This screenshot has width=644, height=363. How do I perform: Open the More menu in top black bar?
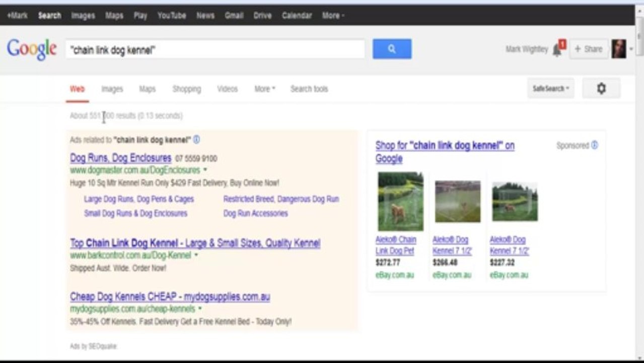point(333,16)
